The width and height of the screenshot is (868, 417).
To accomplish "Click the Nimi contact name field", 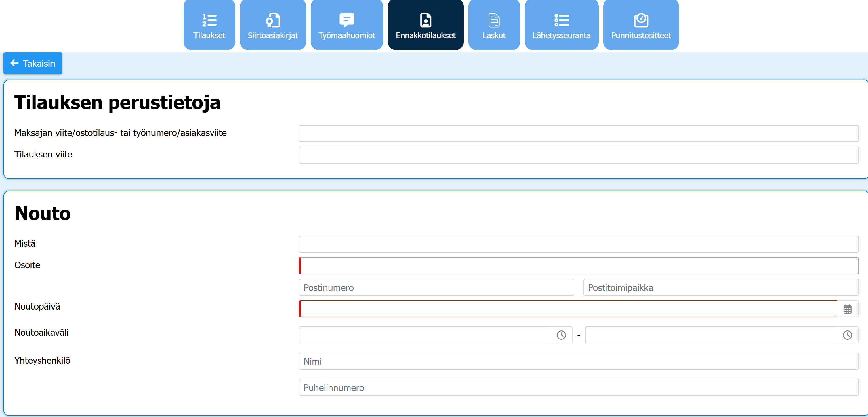I will [579, 362].
